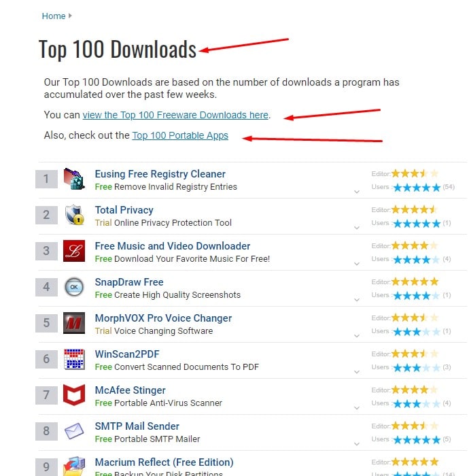Click the user star rating for Eusing Registry Cleaner
469x476 pixels.
click(416, 187)
